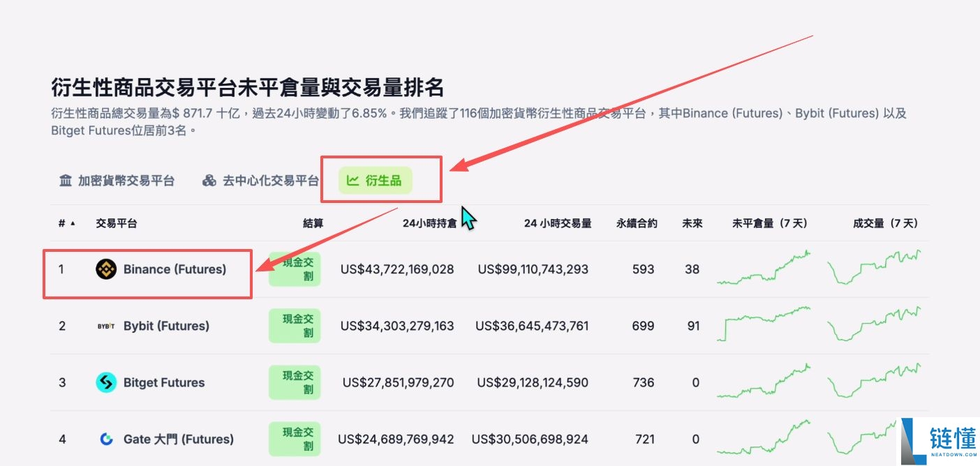
Task: Click 現金交割 badge in Bybit row
Action: [x=295, y=326]
